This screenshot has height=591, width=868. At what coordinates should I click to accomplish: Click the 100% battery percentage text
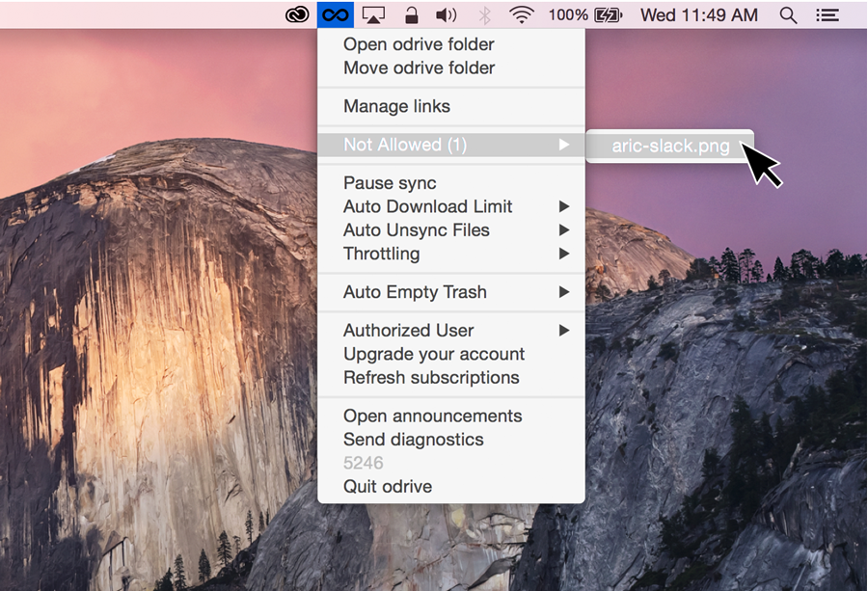[568, 14]
